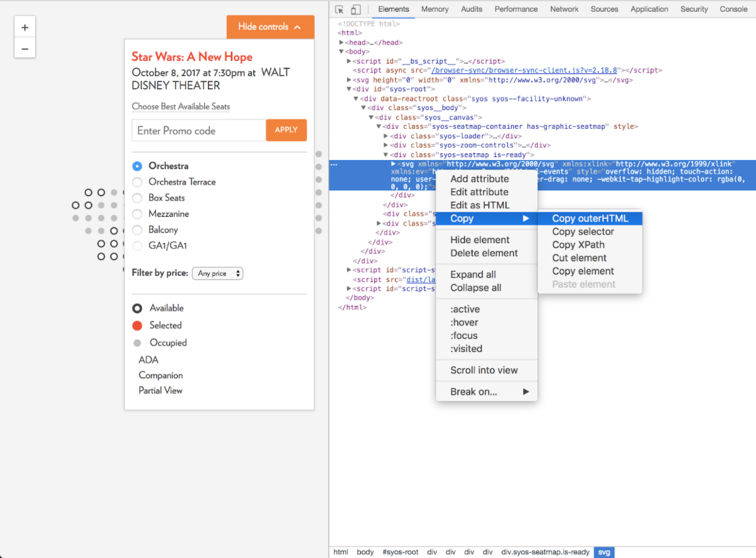756x558 pixels.
Task: Click Delete element in context menu
Action: click(487, 253)
